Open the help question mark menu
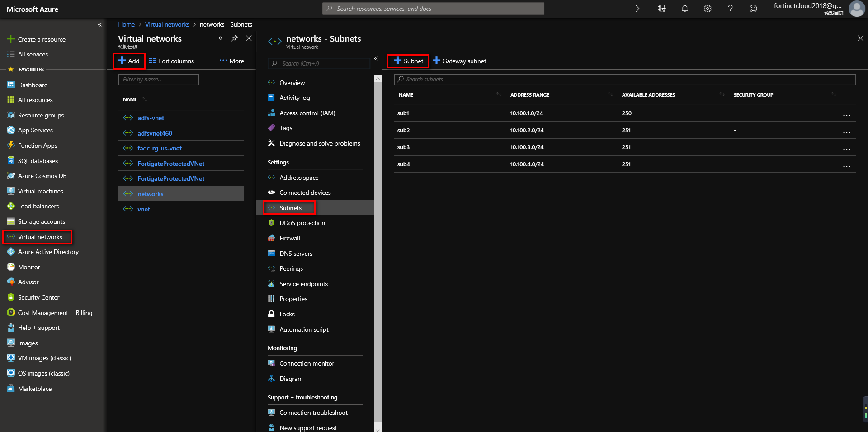Screen dimensions: 868x432 (x=730, y=9)
